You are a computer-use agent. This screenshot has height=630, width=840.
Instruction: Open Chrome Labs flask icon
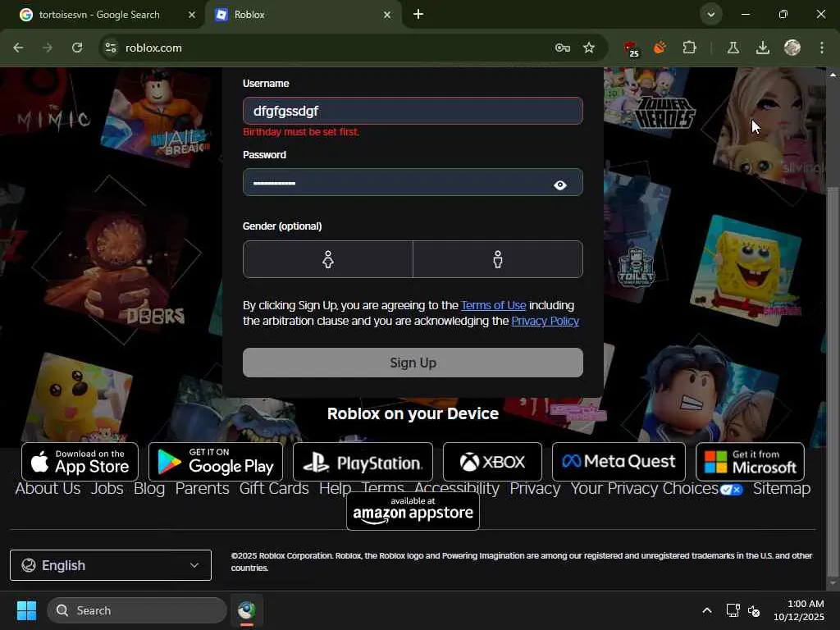coord(733,48)
